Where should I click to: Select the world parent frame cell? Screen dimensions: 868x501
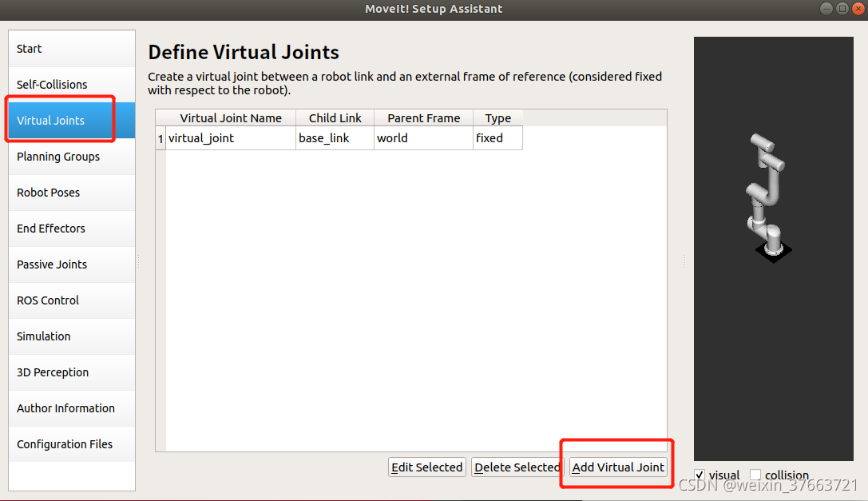point(423,138)
